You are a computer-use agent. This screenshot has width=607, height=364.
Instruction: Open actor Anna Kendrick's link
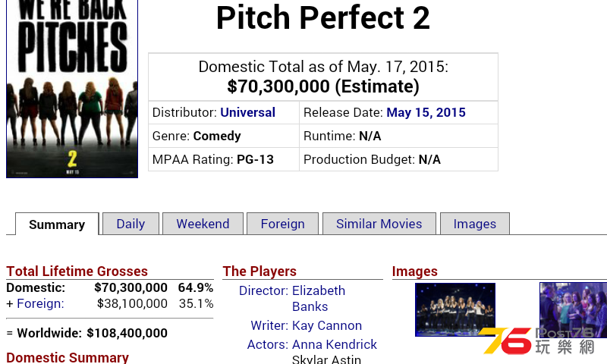point(335,344)
